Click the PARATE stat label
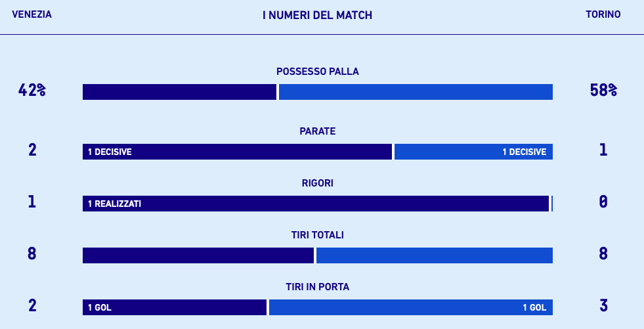The width and height of the screenshot is (644, 329). (x=317, y=131)
